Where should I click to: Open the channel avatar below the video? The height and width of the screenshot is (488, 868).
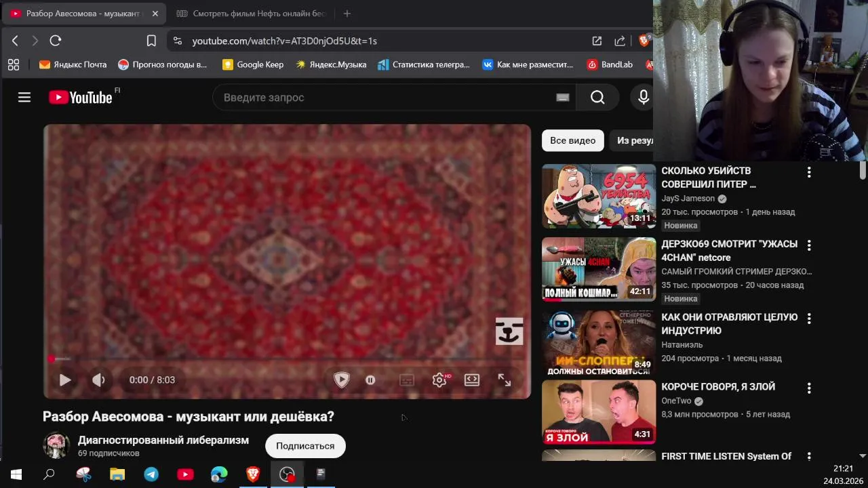(56, 445)
